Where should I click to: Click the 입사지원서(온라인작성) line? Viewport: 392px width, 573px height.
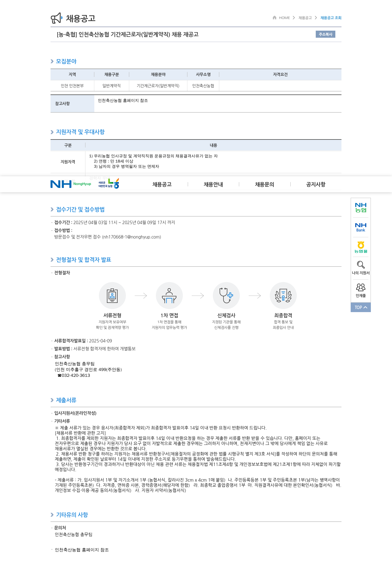75,413
